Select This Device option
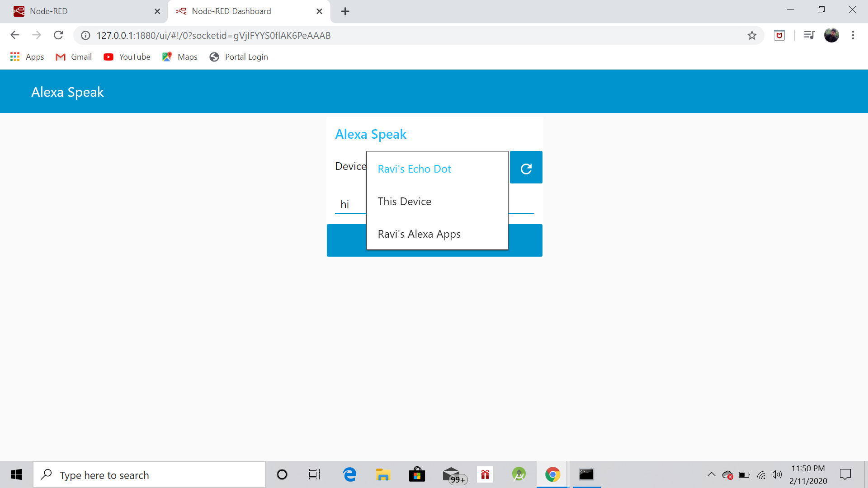 tap(404, 201)
